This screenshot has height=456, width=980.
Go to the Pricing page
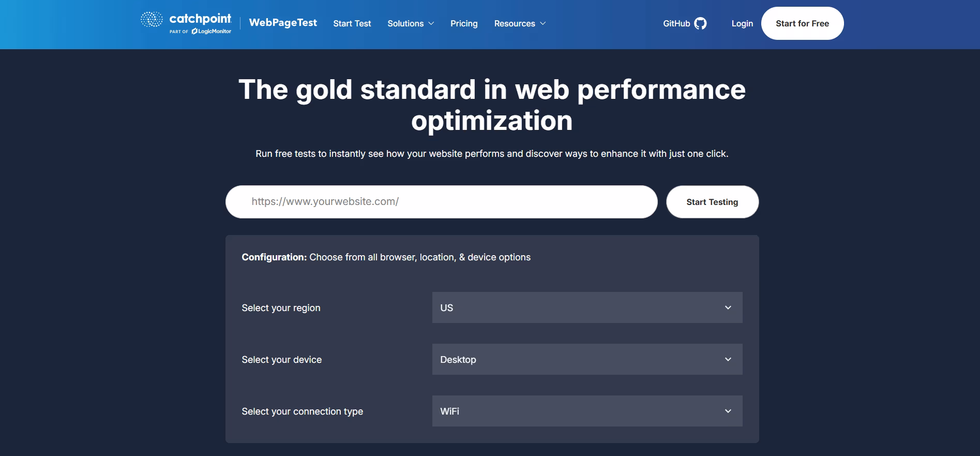(x=464, y=23)
